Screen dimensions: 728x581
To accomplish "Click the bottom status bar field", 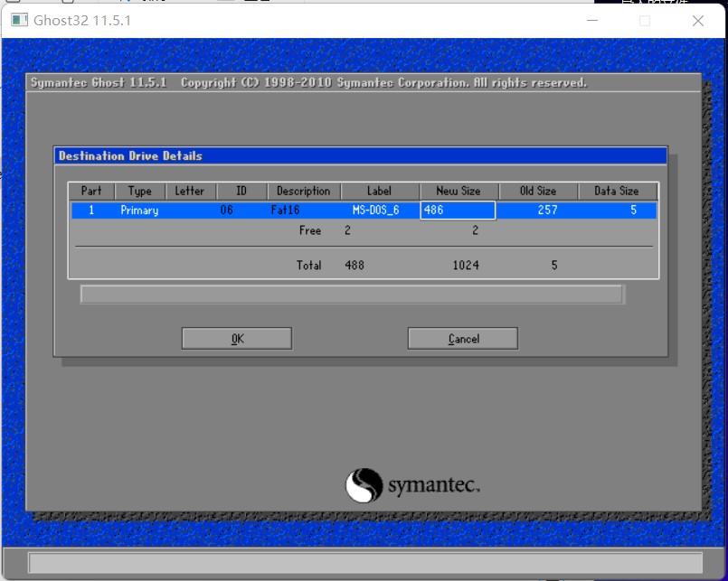I will pos(365,563).
